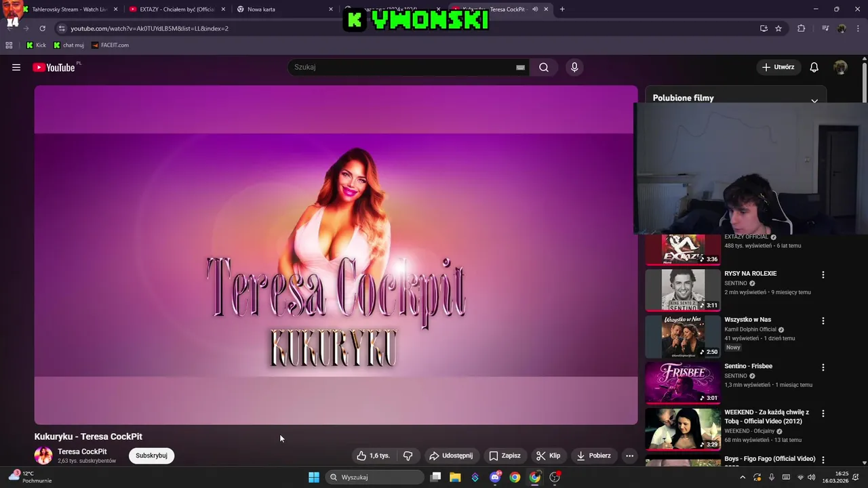This screenshot has height=488, width=868.
Task: Open Chrome extensions puzzle icon
Action: [801, 28]
